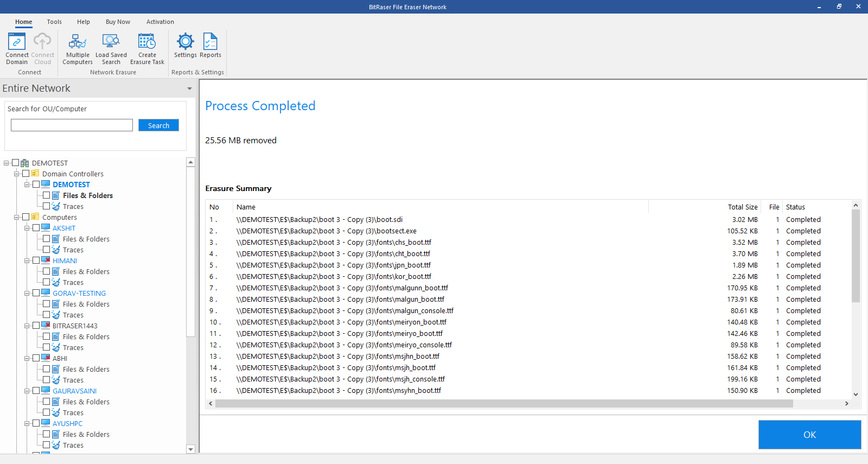
Task: Tick the AKSHIT computer checkbox
Action: 36,228
